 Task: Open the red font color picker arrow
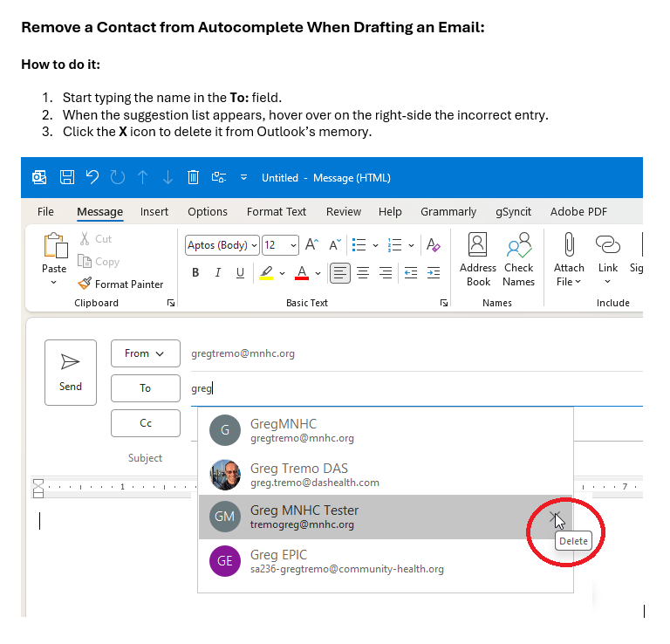(318, 273)
